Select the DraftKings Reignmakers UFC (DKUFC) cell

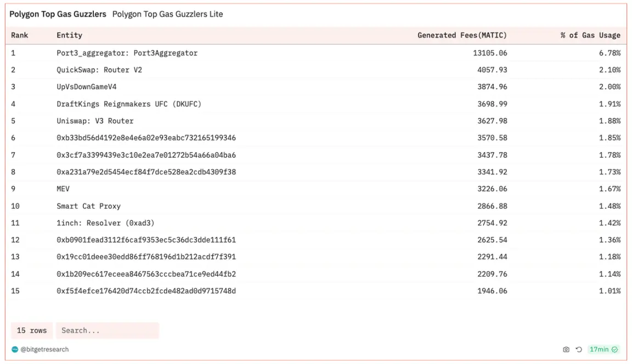[x=129, y=104]
